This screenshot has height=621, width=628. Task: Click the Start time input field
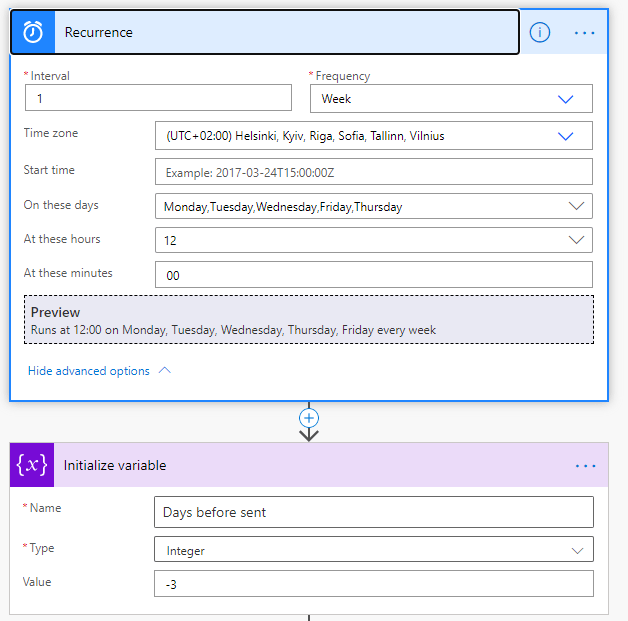pos(373,172)
